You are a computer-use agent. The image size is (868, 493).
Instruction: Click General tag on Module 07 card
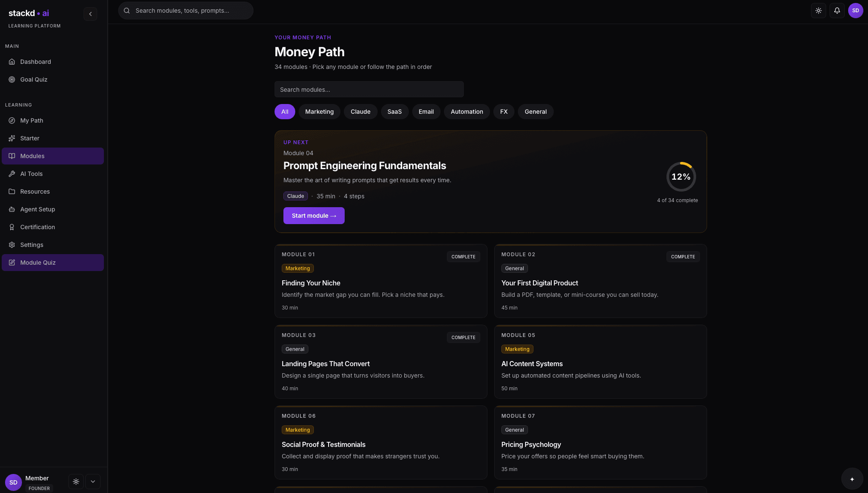coord(514,430)
